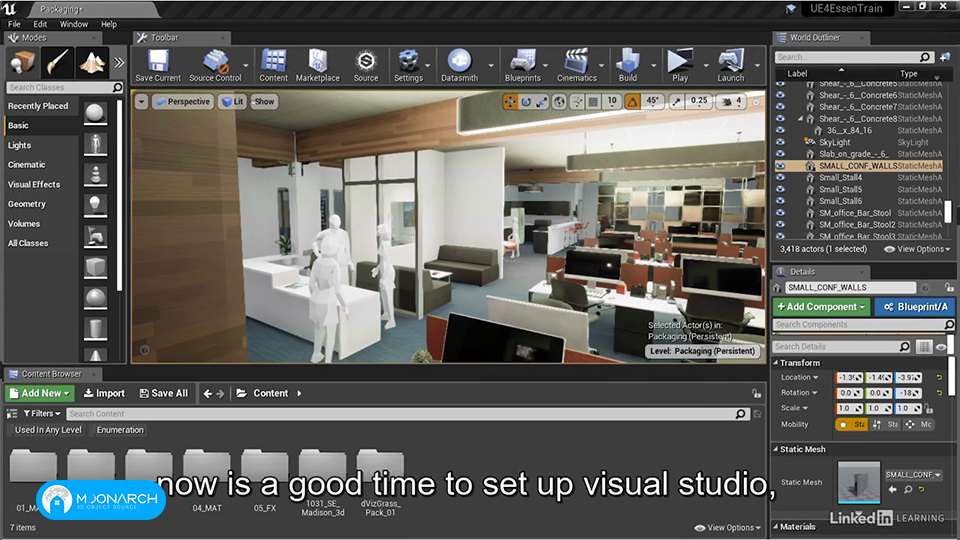Viewport: 960px width, 540px height.
Task: Select the Paint mode brush icon
Action: (58, 62)
